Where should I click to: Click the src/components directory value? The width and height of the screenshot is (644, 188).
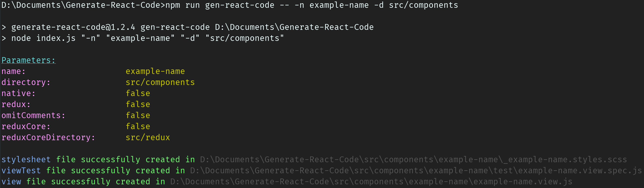click(160, 82)
